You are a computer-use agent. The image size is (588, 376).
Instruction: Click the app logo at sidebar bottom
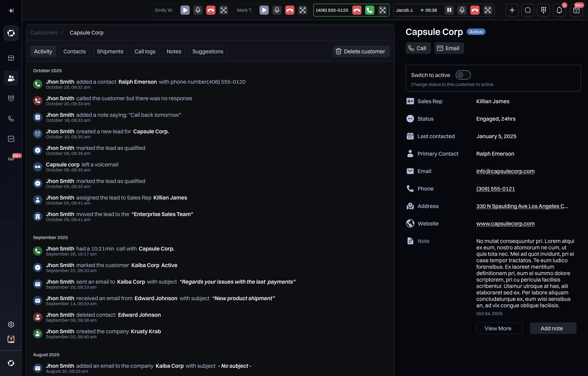tap(11, 363)
